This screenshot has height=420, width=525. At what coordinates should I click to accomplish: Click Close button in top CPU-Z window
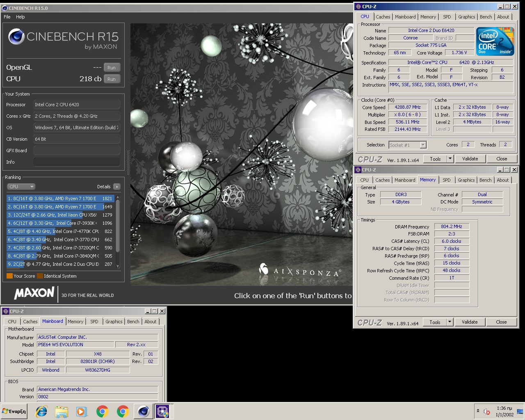click(502, 159)
